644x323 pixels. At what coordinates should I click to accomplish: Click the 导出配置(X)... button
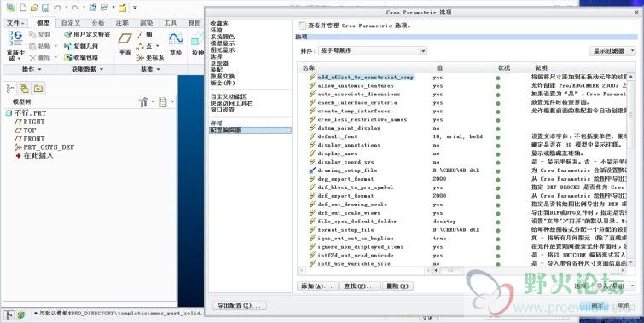click(240, 306)
